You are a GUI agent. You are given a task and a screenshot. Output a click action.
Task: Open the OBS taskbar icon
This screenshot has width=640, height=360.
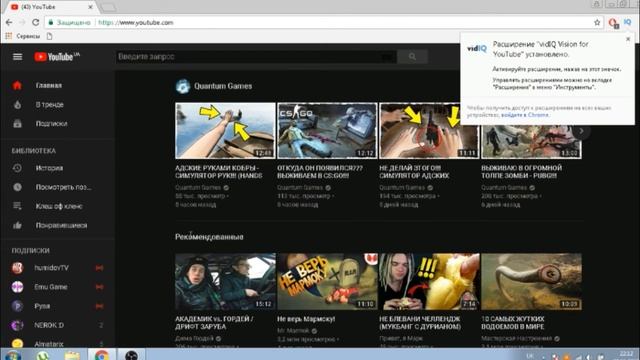pos(131,356)
